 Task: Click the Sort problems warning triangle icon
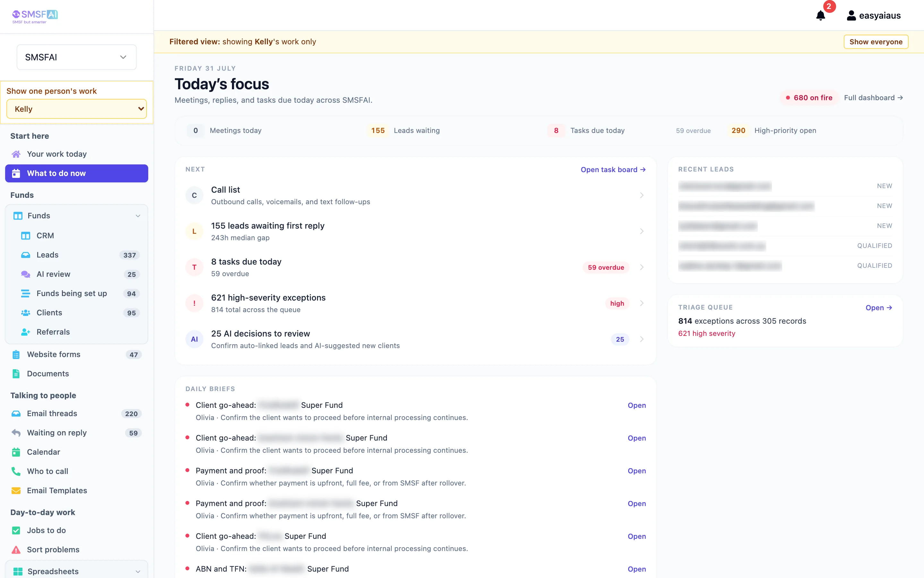[16, 550]
